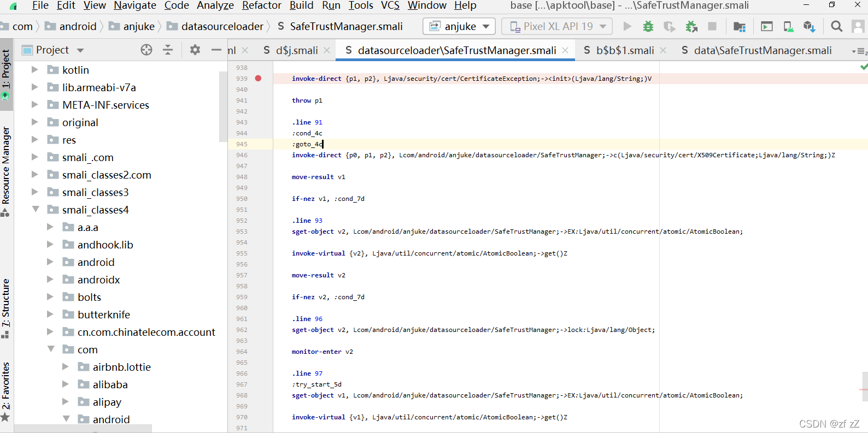Start debugging with the green bug icon
This screenshot has width=868, height=433.
click(648, 26)
